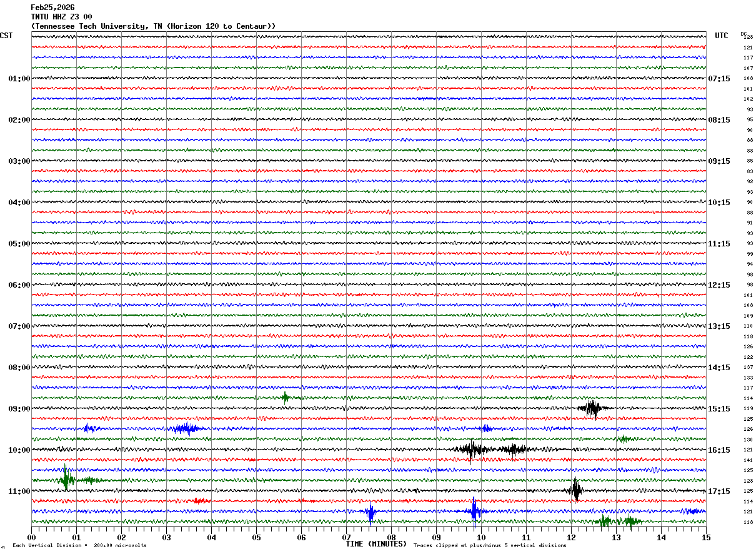The width and height of the screenshot is (756, 554).
Task: Click the DC value 141 on right
Action: 748,460
